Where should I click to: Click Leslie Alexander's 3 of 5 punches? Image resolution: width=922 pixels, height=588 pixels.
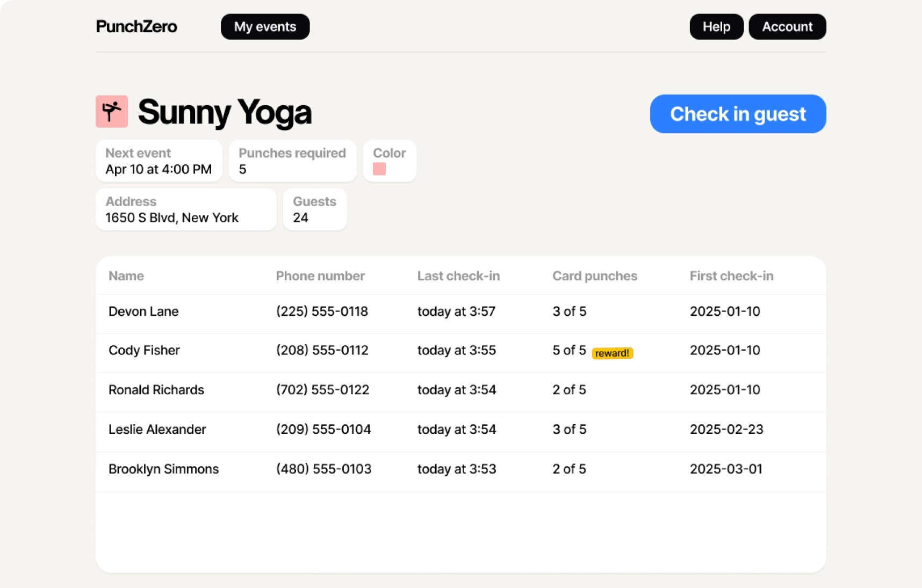point(569,430)
